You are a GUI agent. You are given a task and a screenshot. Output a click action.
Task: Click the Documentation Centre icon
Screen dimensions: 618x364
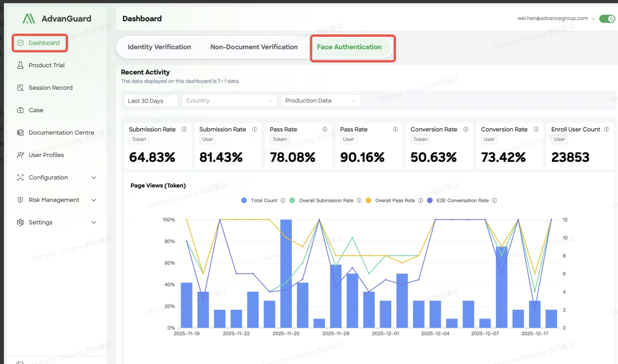point(20,133)
